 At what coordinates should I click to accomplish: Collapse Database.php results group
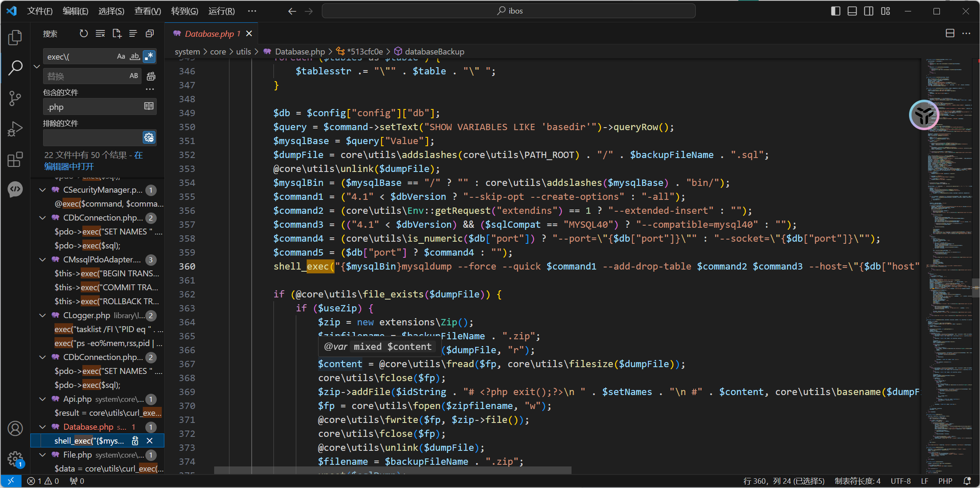(x=42, y=427)
